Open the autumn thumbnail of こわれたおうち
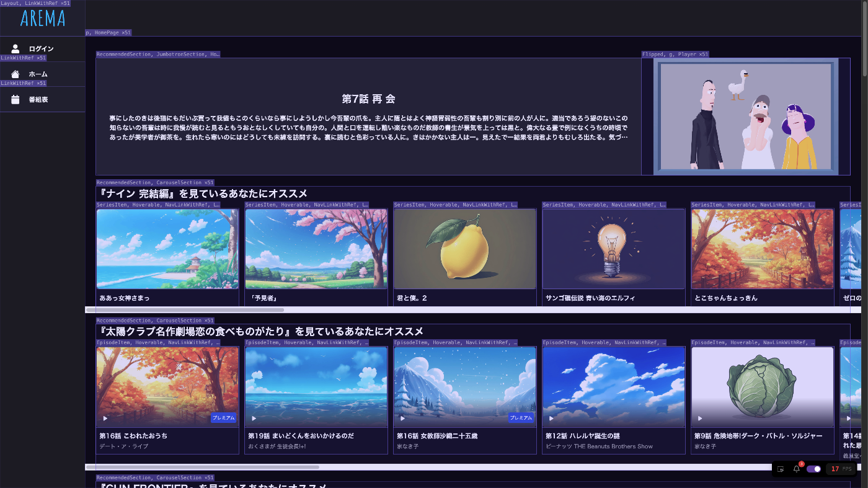868x488 pixels. point(167,387)
